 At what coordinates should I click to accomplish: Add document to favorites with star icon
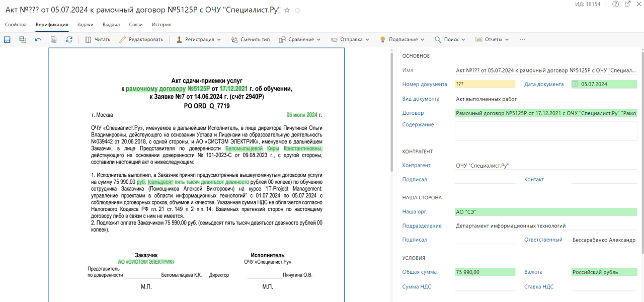(287, 10)
